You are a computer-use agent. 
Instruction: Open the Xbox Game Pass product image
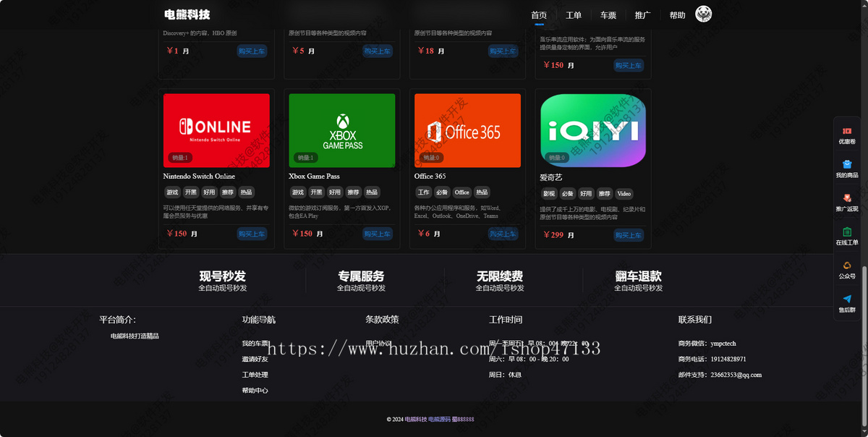[342, 131]
